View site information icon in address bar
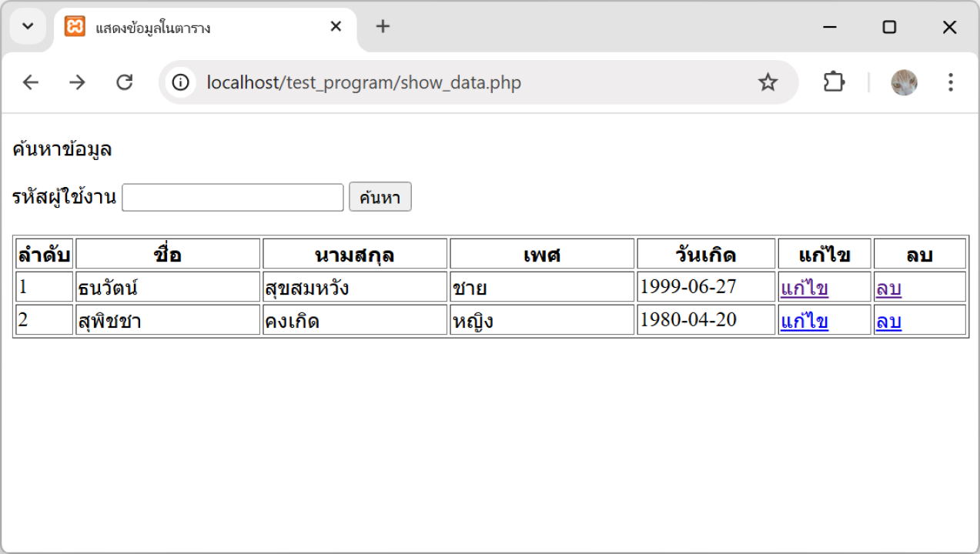This screenshot has height=554, width=980. tap(180, 82)
